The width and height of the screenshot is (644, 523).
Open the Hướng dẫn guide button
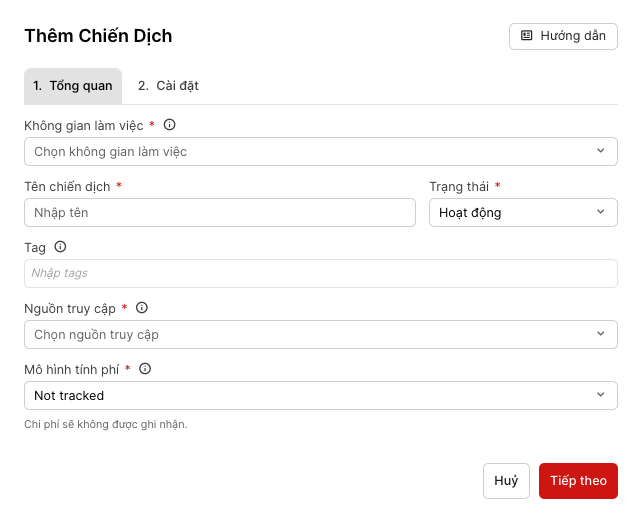click(563, 36)
